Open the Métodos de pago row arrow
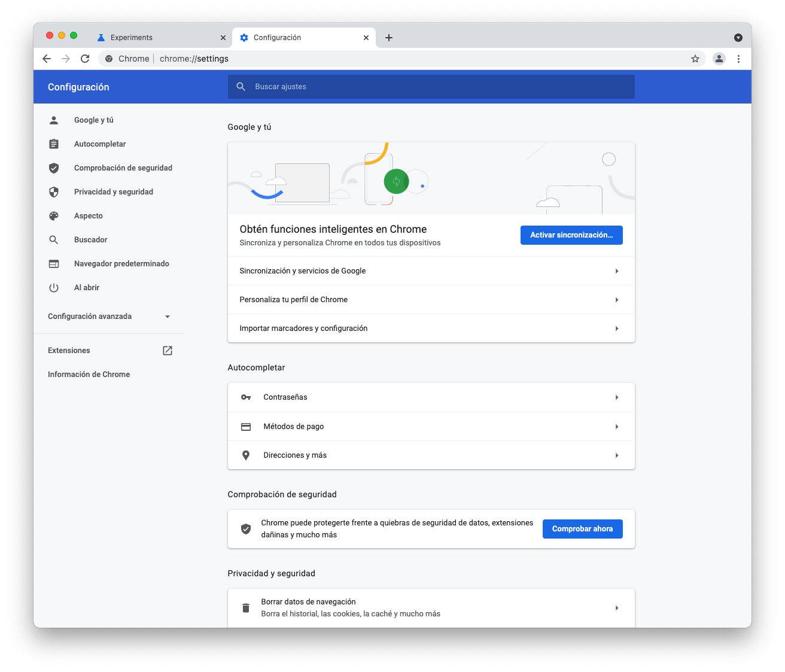This screenshot has width=785, height=672. point(617,427)
